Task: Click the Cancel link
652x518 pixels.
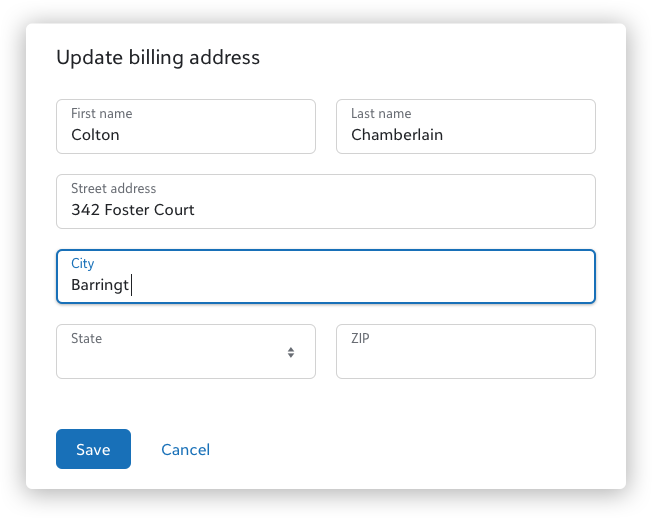Action: click(x=185, y=450)
